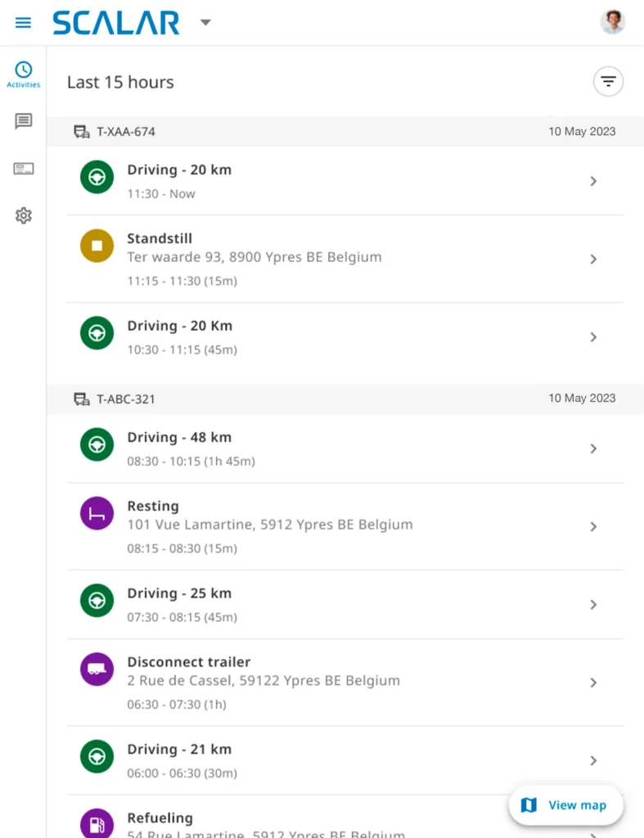Click the Refueling pump icon

(x=97, y=823)
